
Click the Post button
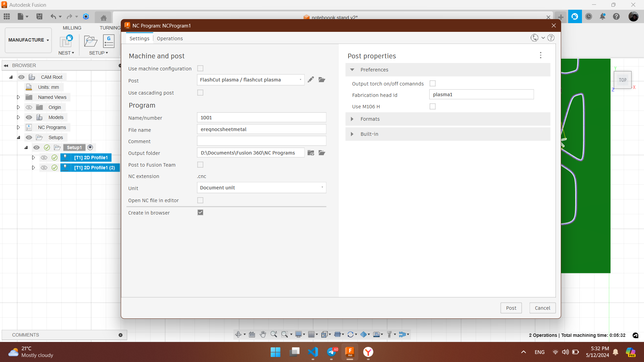(x=511, y=308)
